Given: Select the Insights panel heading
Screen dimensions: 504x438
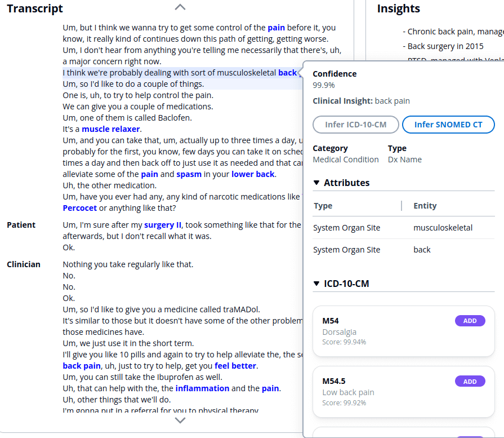Looking at the screenshot, I should [x=399, y=8].
